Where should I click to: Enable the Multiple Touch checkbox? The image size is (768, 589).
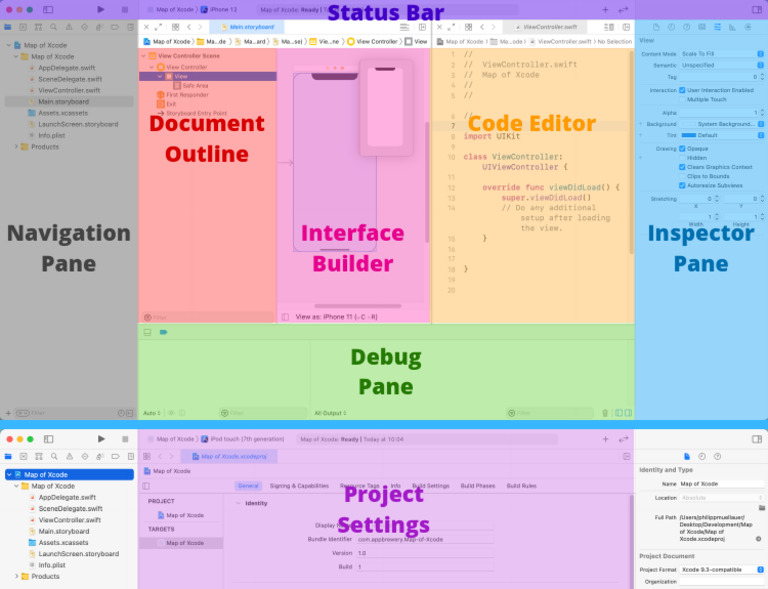682,99
